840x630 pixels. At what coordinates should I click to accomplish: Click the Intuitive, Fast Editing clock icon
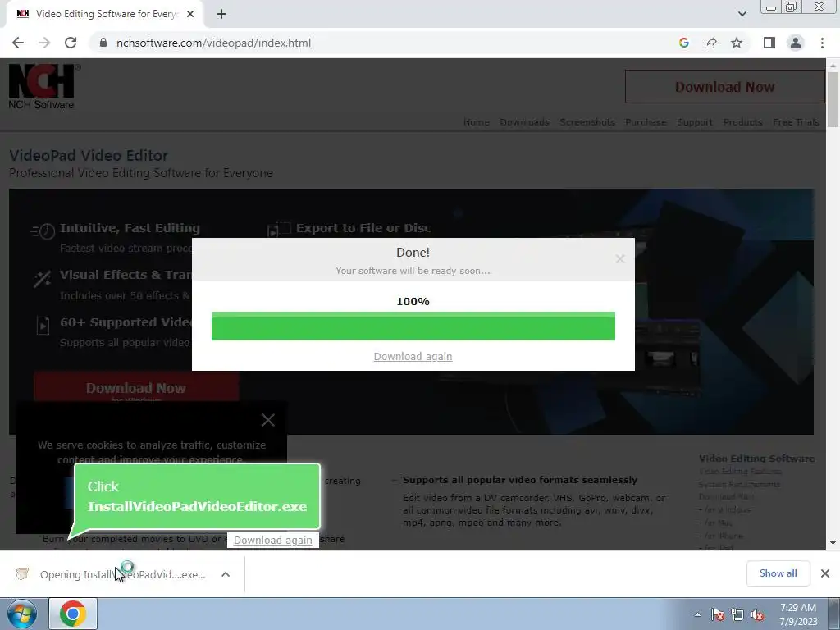click(43, 231)
